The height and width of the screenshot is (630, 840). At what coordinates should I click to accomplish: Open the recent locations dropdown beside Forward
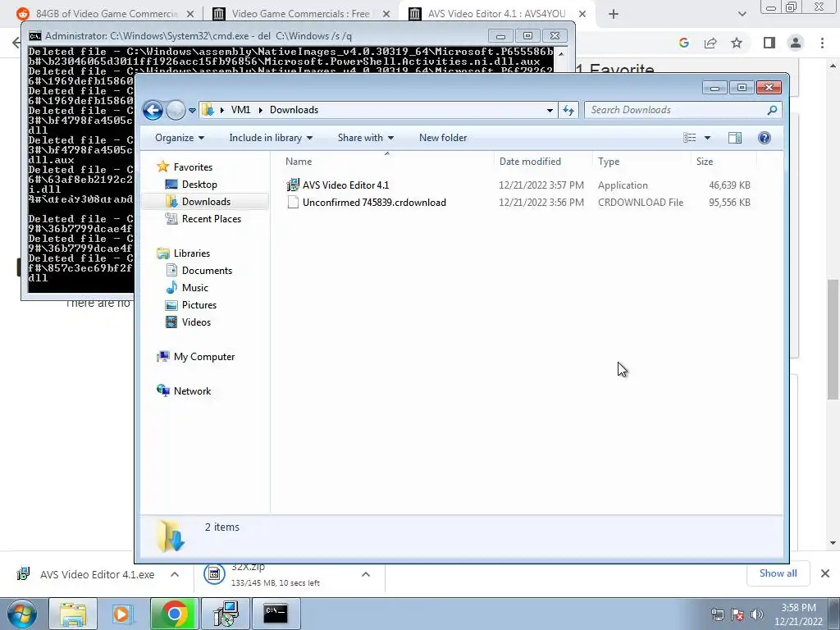click(x=192, y=111)
